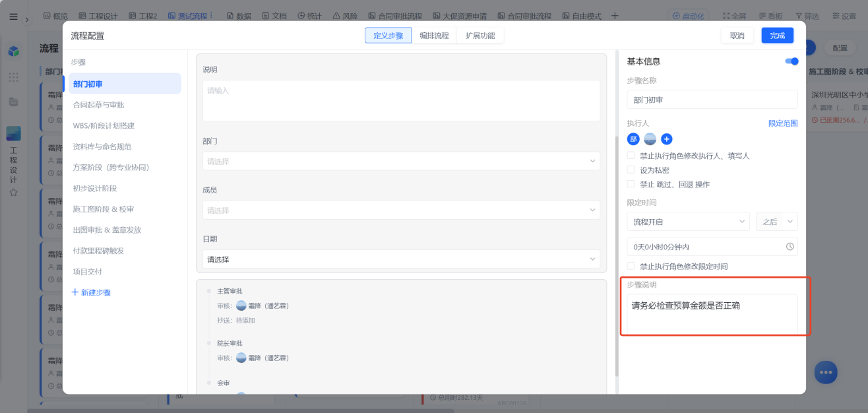
Task: Open the 统计 tab
Action: coord(310,15)
